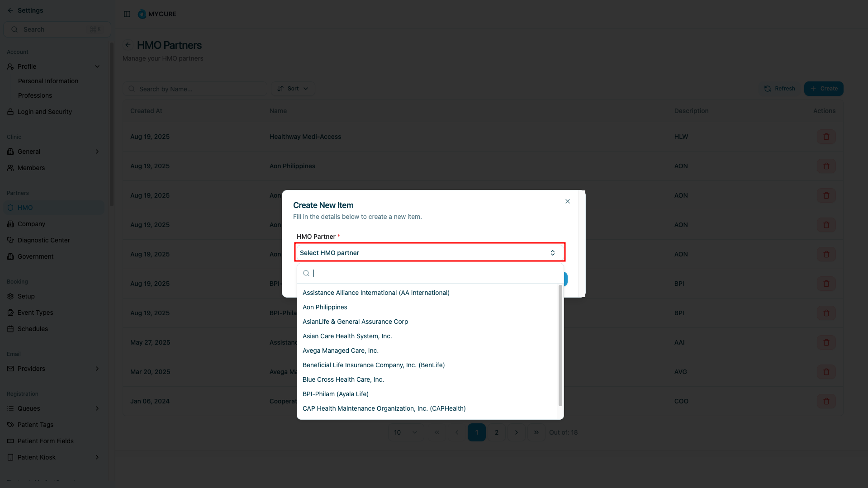Screen dimensions: 868x488
Task: Click the back arrow beside HMO Partners
Action: click(x=128, y=45)
